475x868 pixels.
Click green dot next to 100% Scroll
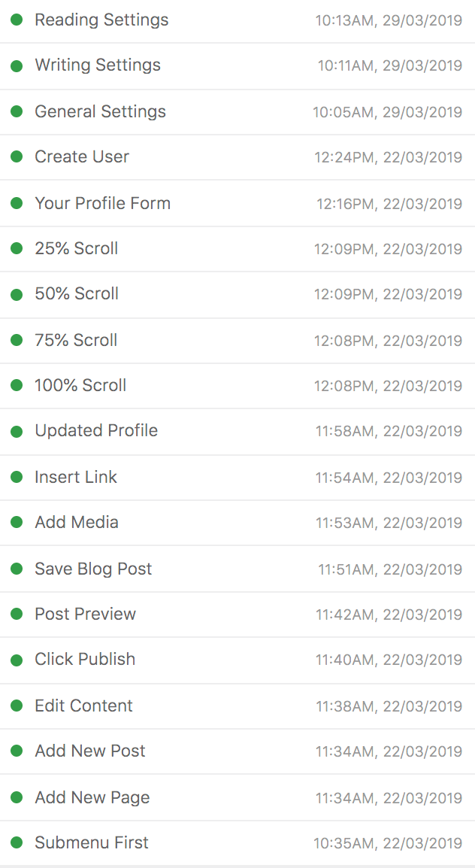tap(17, 386)
